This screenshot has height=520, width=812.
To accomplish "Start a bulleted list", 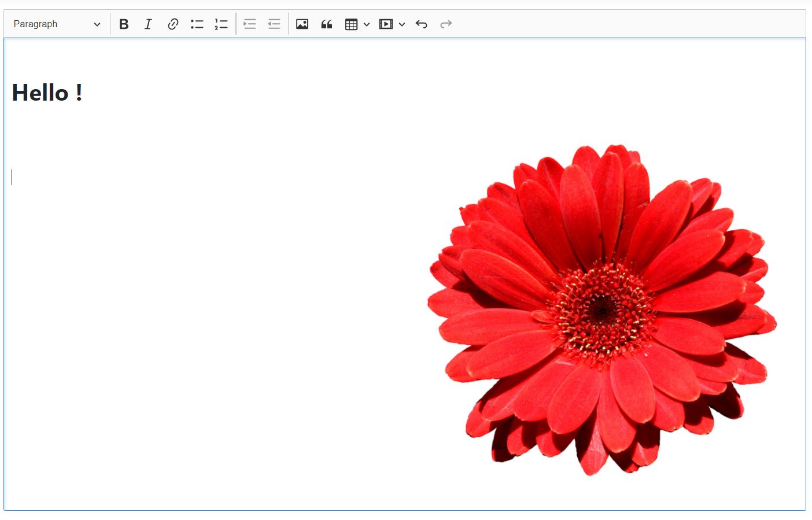I will coord(197,24).
